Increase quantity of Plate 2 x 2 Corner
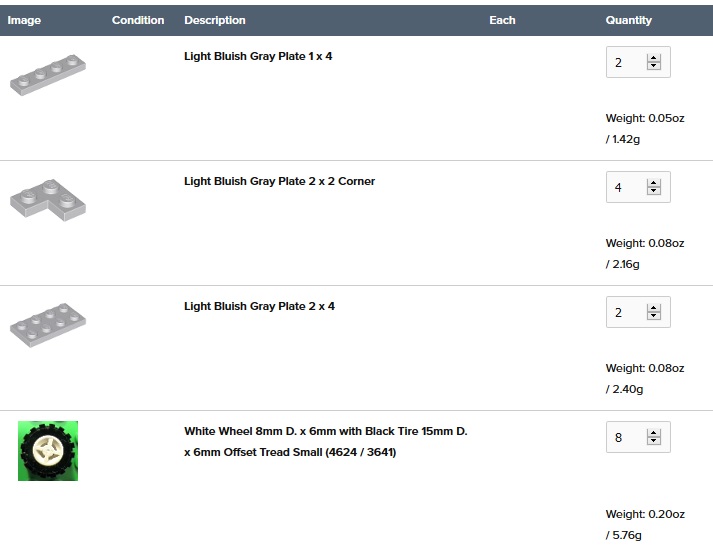 (x=654, y=183)
